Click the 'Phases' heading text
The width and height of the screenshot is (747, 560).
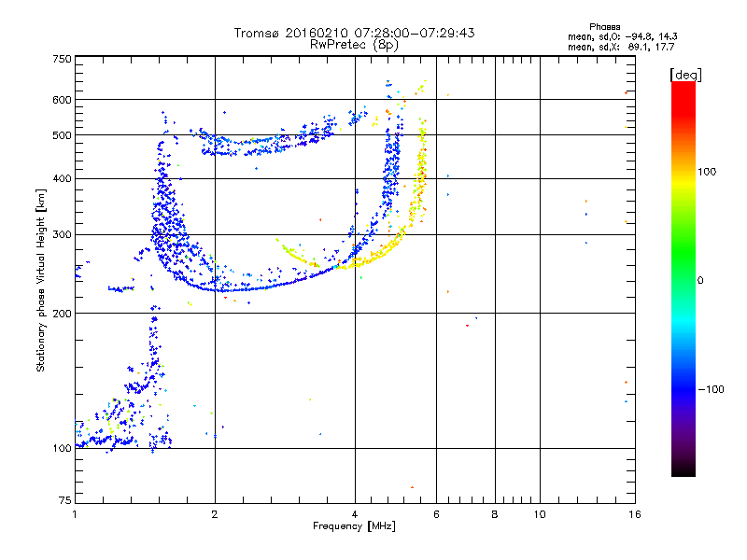click(x=604, y=27)
